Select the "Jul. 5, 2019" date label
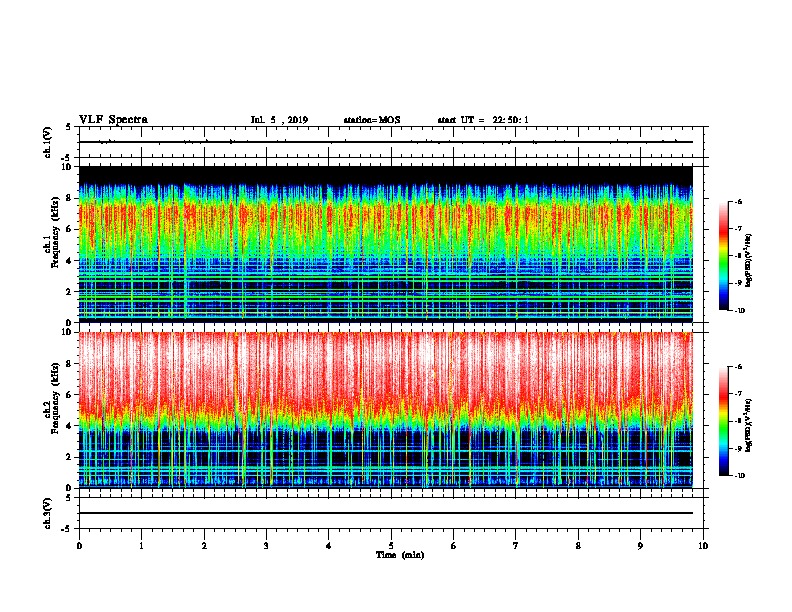This screenshot has height=612, width=792. (x=279, y=120)
